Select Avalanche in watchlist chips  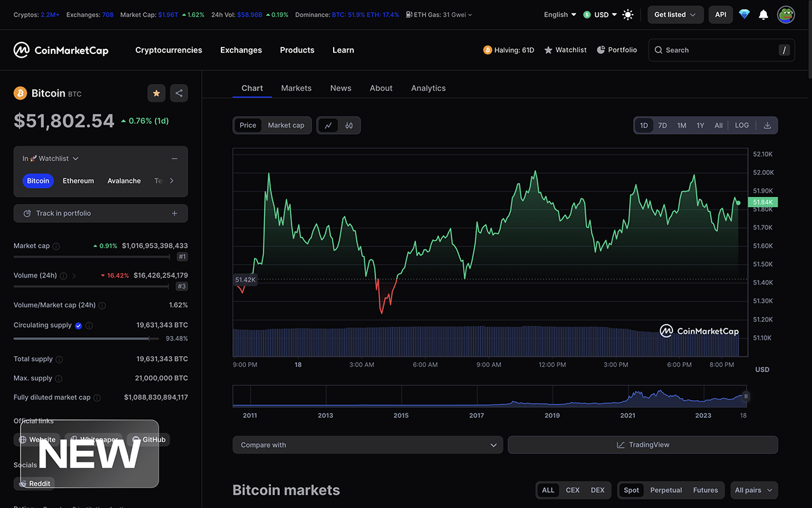(124, 181)
